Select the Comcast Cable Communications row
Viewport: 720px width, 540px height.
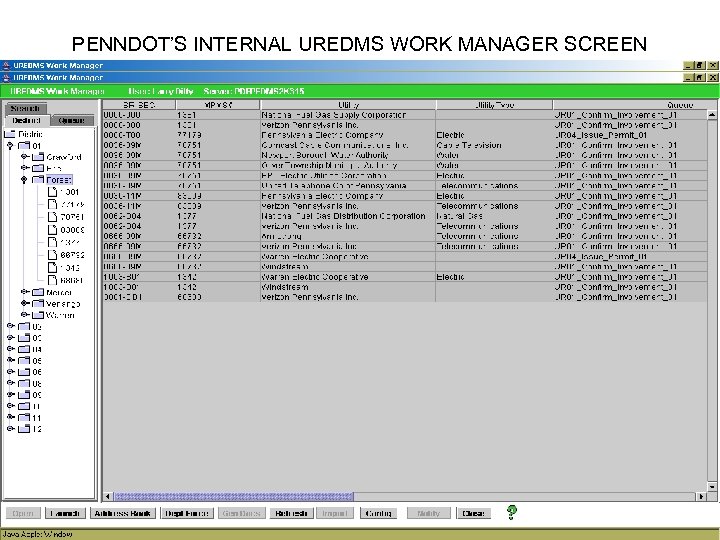tap(404, 145)
